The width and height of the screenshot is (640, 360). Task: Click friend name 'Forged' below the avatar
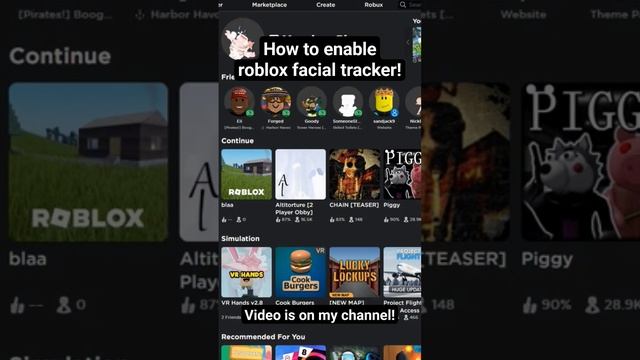click(276, 121)
